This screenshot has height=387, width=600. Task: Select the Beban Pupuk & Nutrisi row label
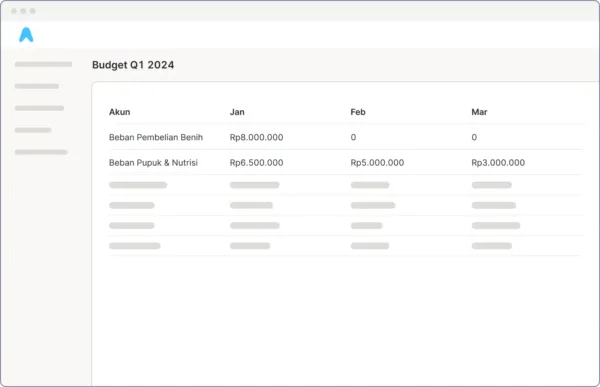click(x=153, y=163)
